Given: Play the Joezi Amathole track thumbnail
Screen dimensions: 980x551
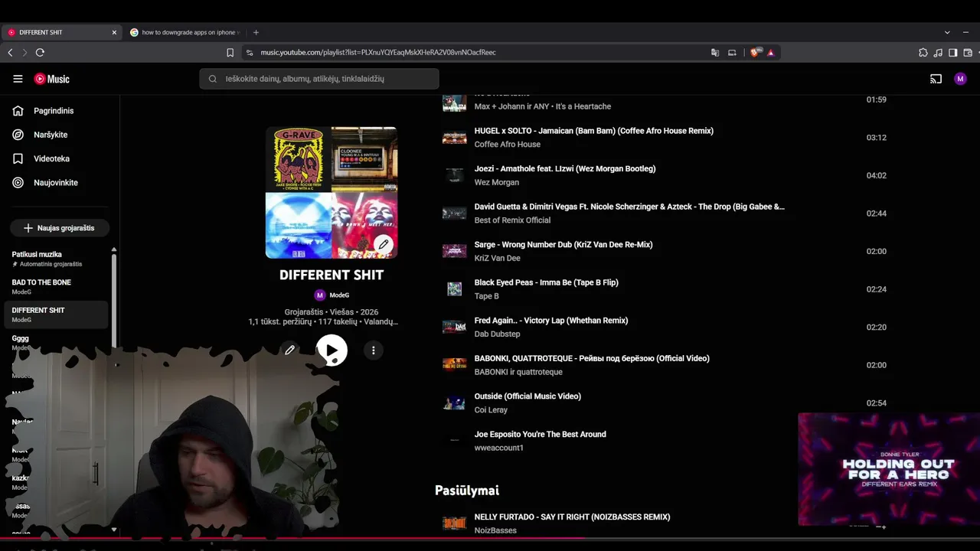Looking at the screenshot, I should pos(454,175).
